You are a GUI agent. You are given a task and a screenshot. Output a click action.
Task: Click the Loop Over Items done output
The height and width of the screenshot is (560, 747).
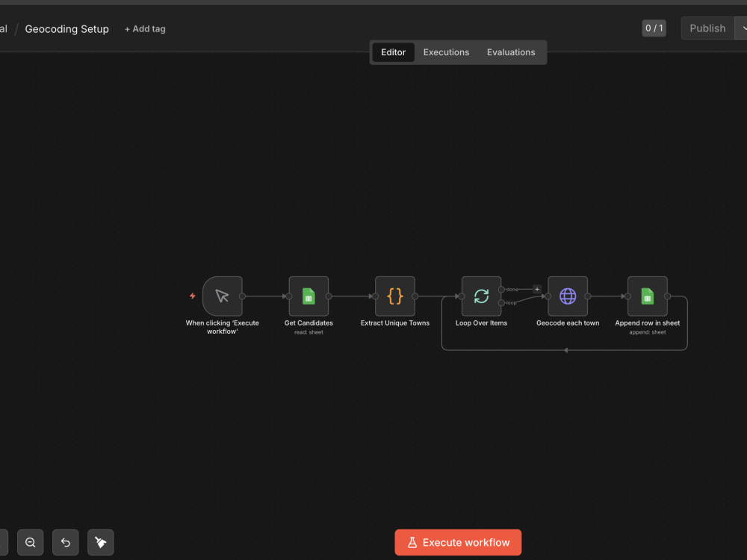[x=501, y=290]
